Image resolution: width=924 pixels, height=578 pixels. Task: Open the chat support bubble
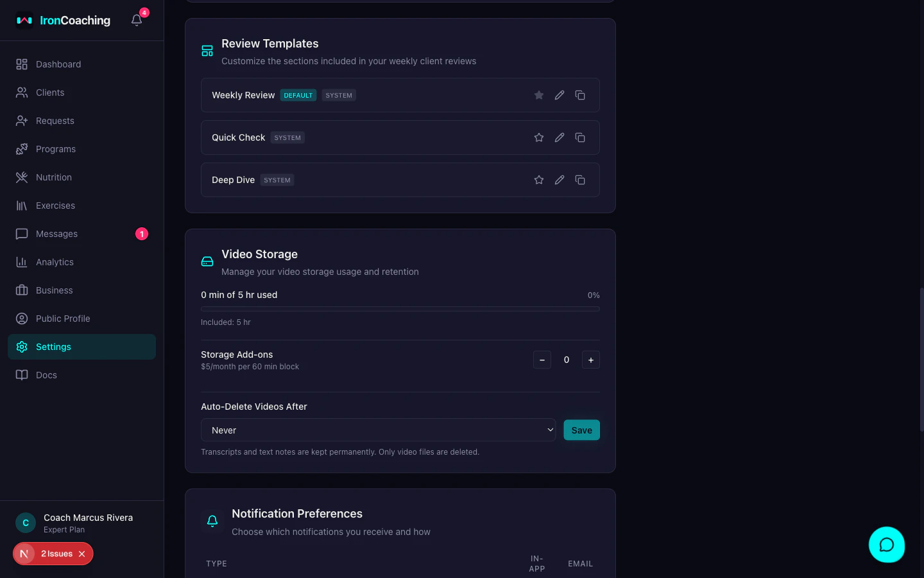point(887,545)
